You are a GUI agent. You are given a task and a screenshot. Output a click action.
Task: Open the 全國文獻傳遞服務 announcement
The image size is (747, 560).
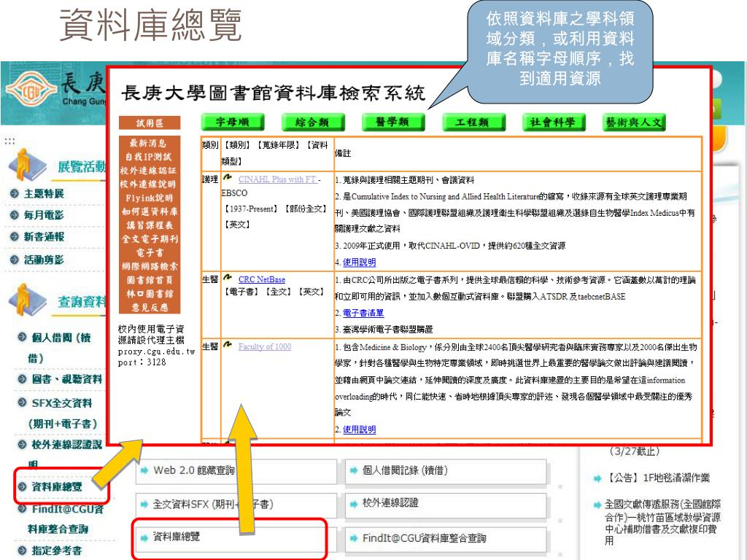pos(662,522)
